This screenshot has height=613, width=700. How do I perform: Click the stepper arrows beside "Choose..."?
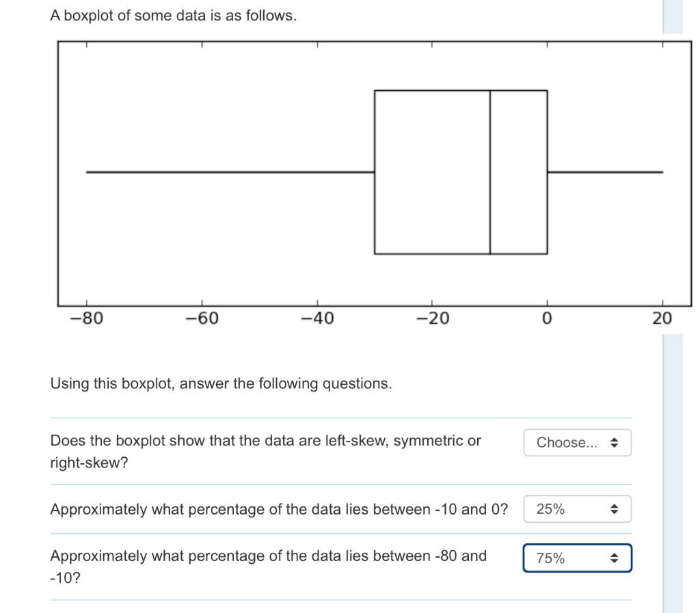coord(615,442)
